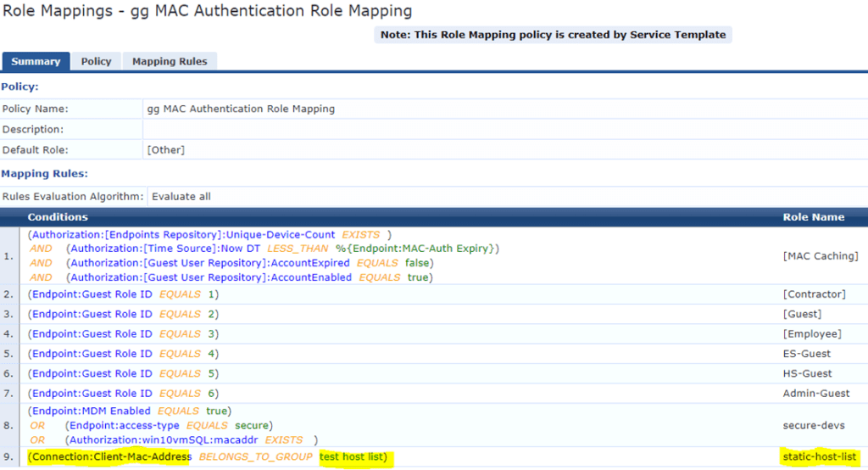Click the Conditions column header
Image resolution: width=868 pixels, height=470 pixels.
(x=57, y=217)
